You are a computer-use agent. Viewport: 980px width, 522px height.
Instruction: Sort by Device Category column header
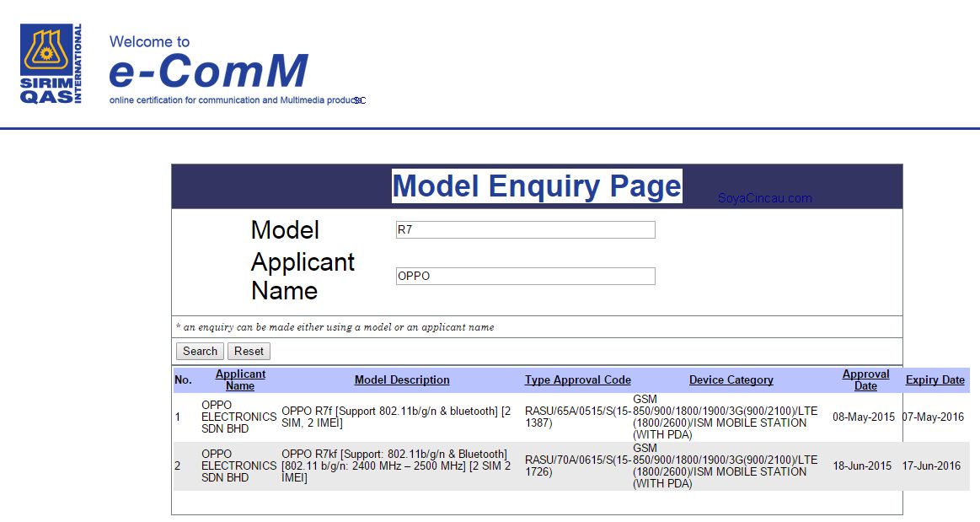[731, 380]
